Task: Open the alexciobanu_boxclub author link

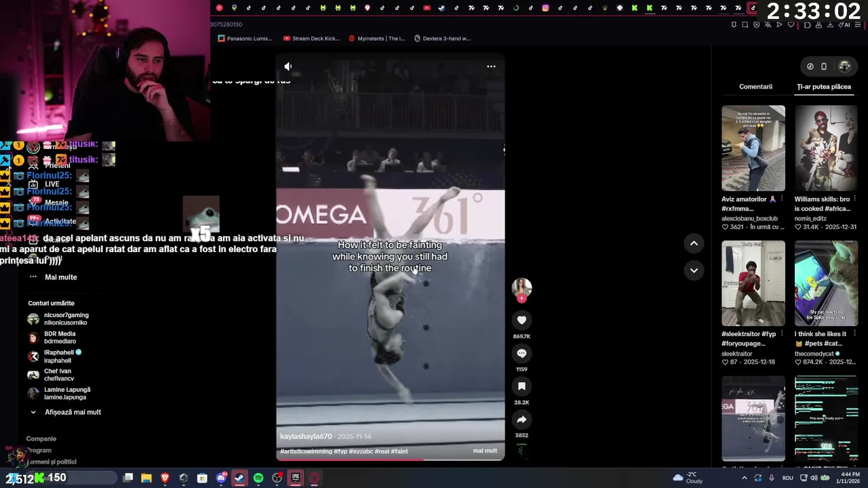Action: tap(749, 218)
